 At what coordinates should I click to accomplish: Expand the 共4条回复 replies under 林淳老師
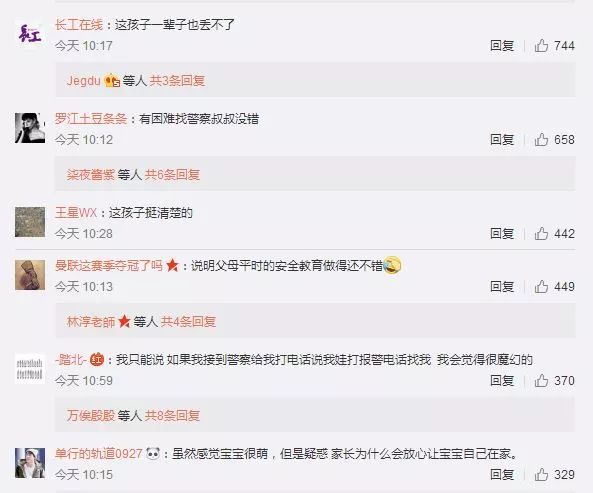[x=188, y=321]
